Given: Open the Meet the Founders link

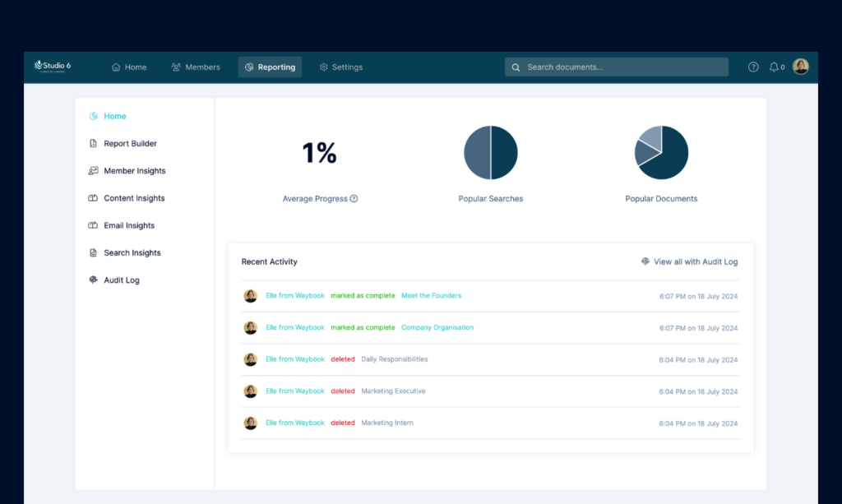Looking at the screenshot, I should pos(431,296).
